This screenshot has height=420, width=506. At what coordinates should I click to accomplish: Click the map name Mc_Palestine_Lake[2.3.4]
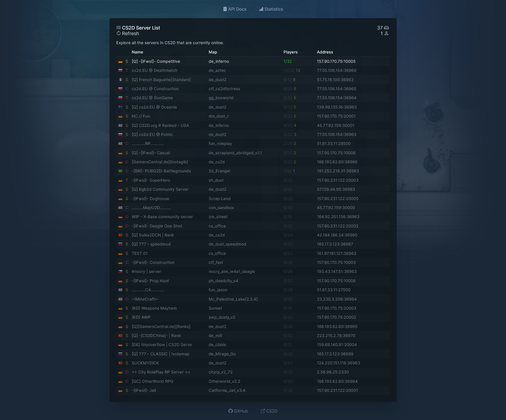[233, 299]
